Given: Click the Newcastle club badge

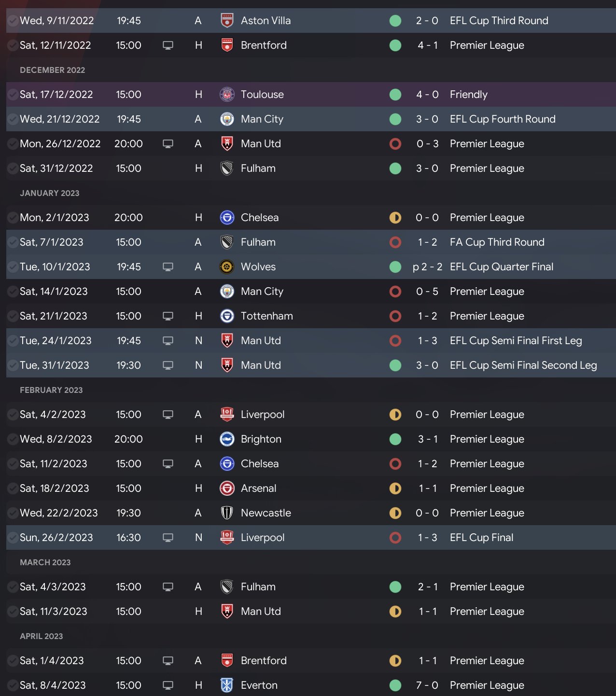Looking at the screenshot, I should (x=227, y=513).
